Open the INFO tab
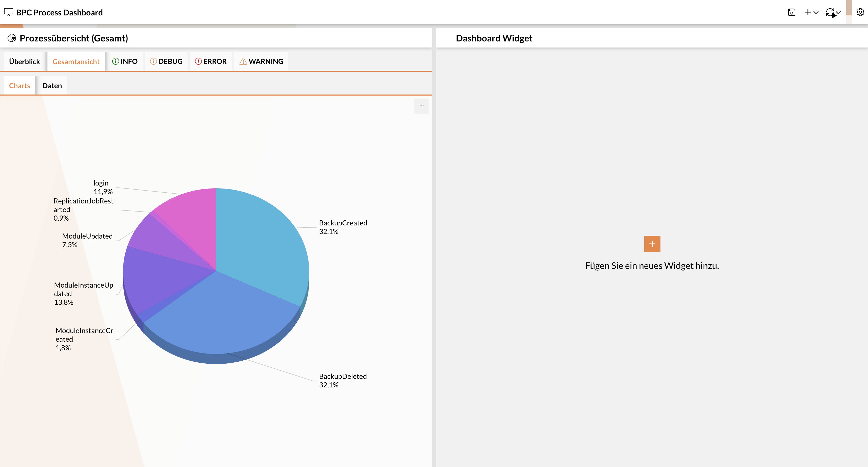The image size is (868, 467). click(x=125, y=62)
